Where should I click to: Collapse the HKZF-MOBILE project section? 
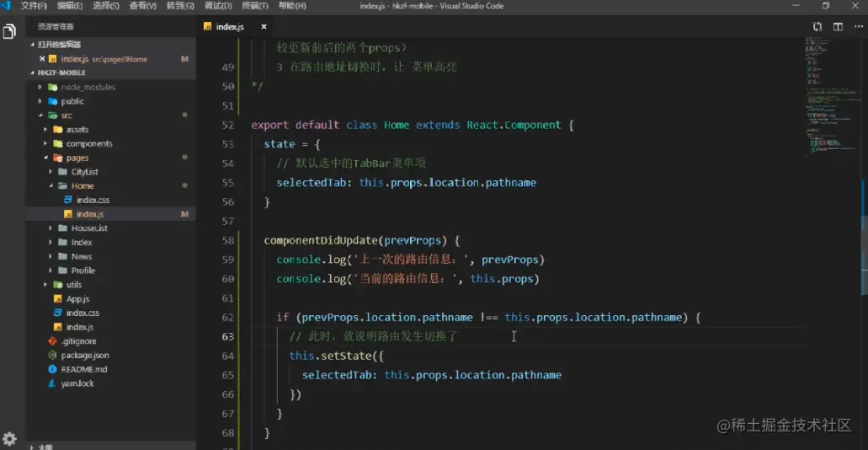pos(111,72)
